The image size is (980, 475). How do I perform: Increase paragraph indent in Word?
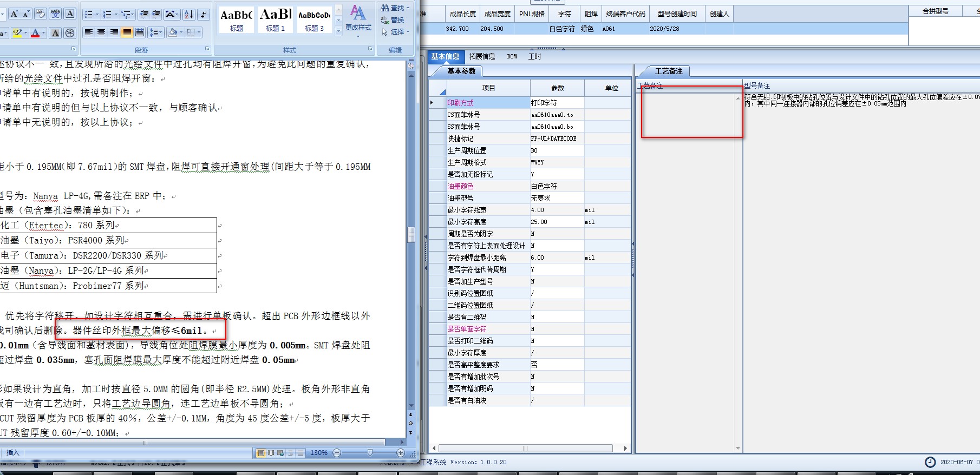pyautogui.click(x=156, y=15)
